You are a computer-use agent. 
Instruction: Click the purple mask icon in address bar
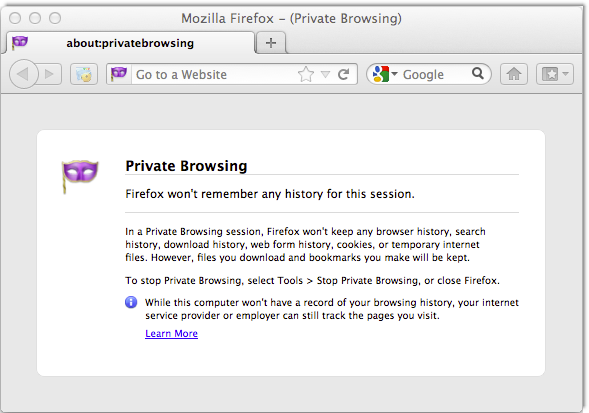[x=119, y=74]
